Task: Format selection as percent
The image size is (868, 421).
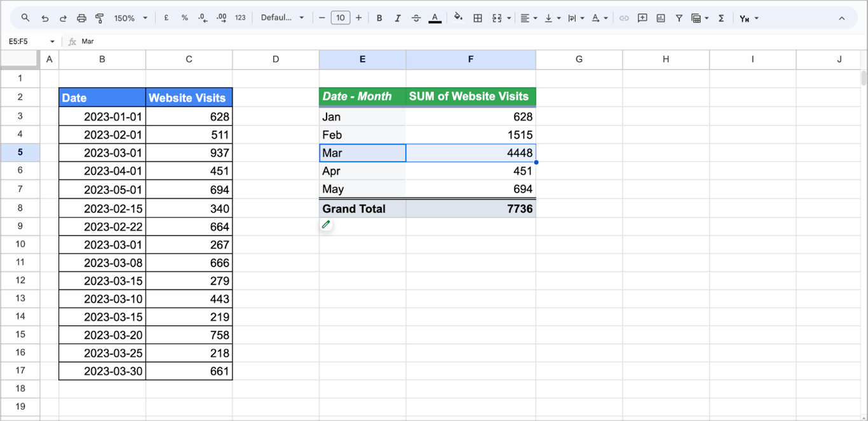Action: pos(185,18)
